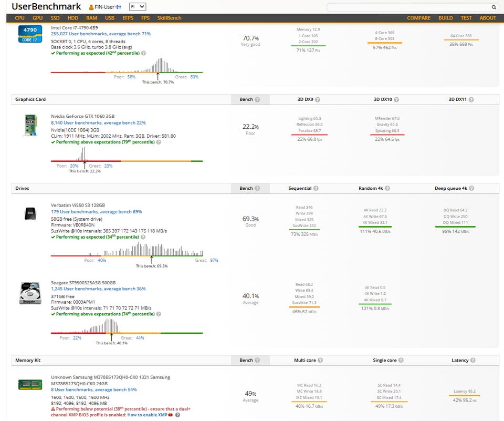Click the 3D DX10 help icon

pos(396,99)
